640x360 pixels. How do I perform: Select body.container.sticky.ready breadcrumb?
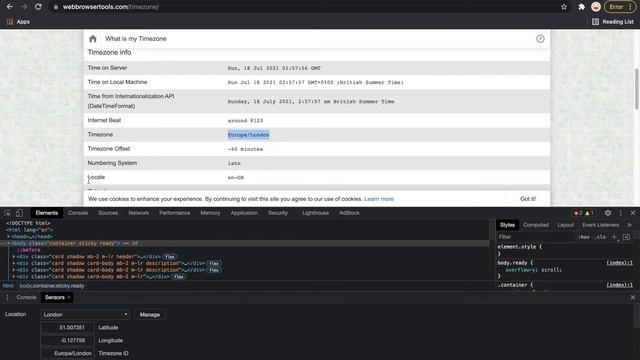(x=52, y=286)
